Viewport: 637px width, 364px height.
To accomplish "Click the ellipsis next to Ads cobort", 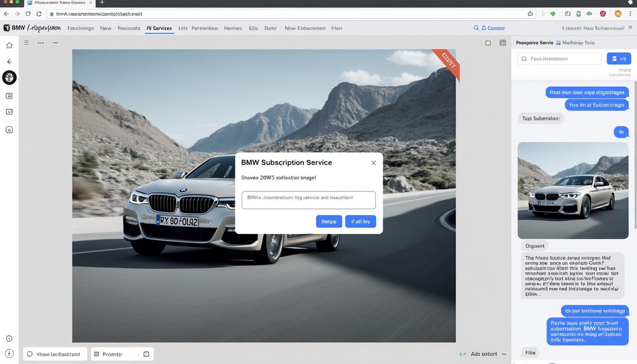I will coord(504,354).
